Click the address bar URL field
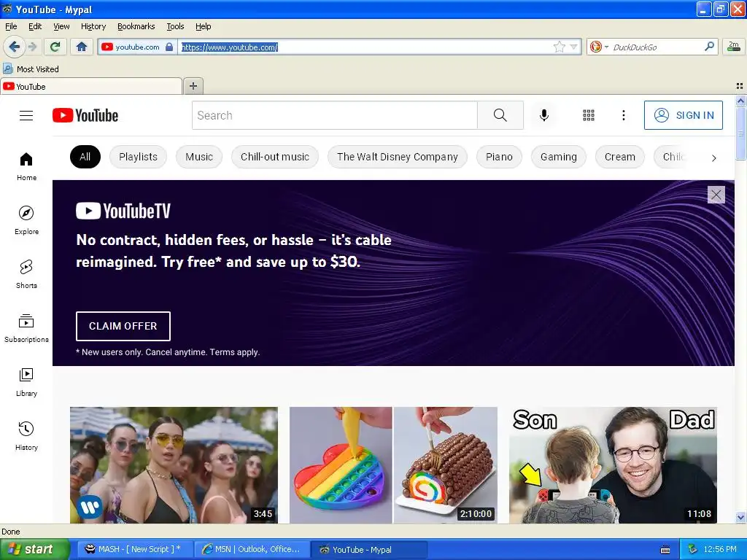 (365, 47)
